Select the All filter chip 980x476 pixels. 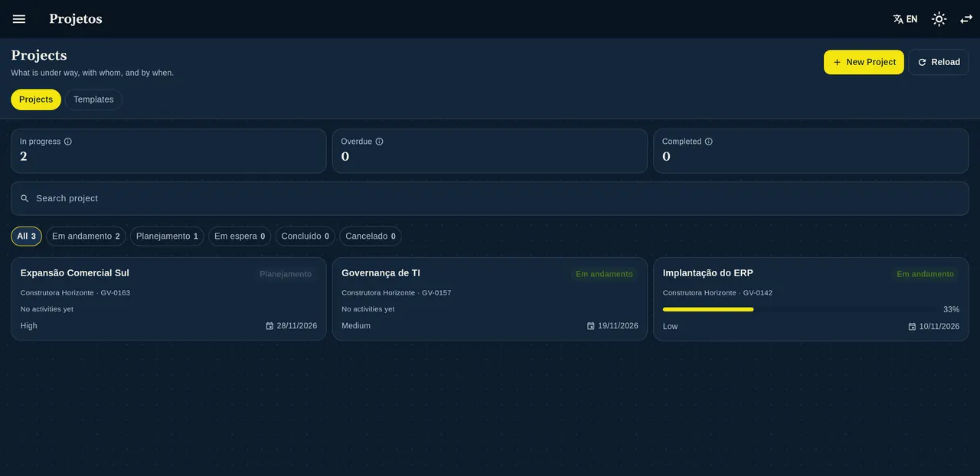[x=26, y=236]
